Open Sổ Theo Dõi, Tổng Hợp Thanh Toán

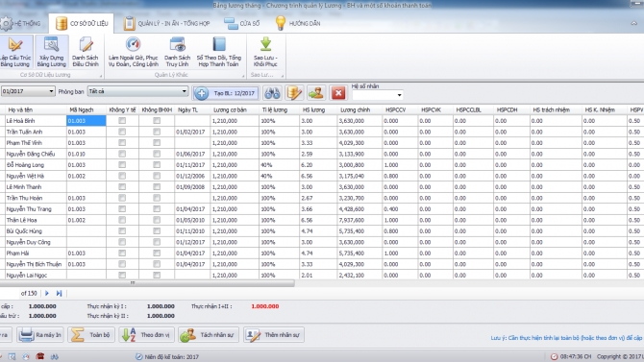pyautogui.click(x=218, y=52)
